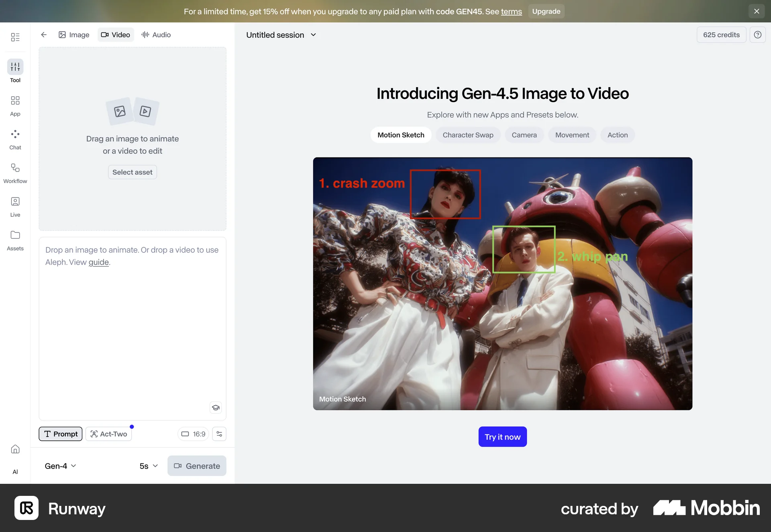Select the Motion Sketch preset
The image size is (771, 532).
(401, 135)
